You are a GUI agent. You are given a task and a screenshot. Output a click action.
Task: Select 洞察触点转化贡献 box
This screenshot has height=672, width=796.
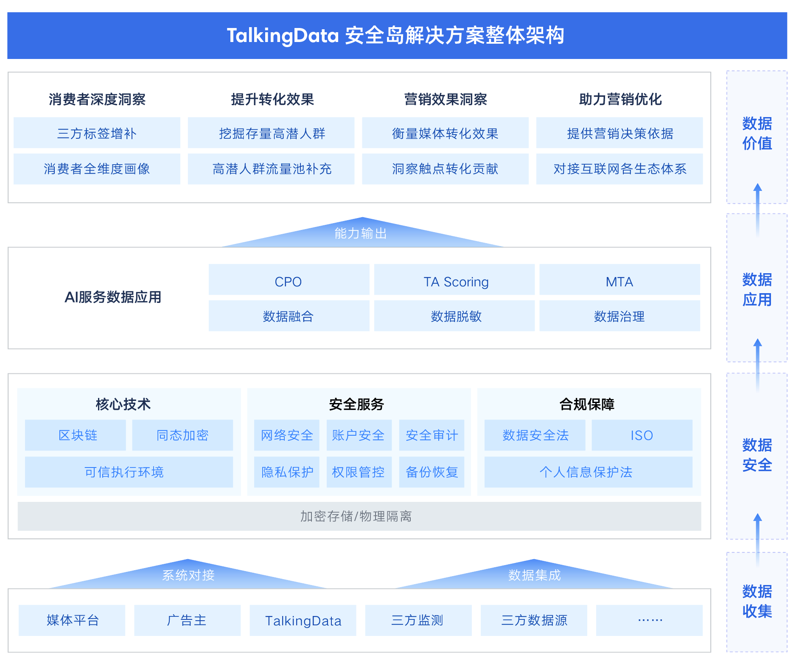[x=445, y=169]
